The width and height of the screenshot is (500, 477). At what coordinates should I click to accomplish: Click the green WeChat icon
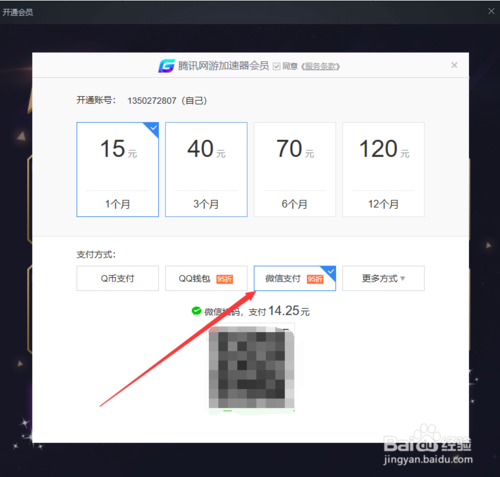[x=196, y=311]
